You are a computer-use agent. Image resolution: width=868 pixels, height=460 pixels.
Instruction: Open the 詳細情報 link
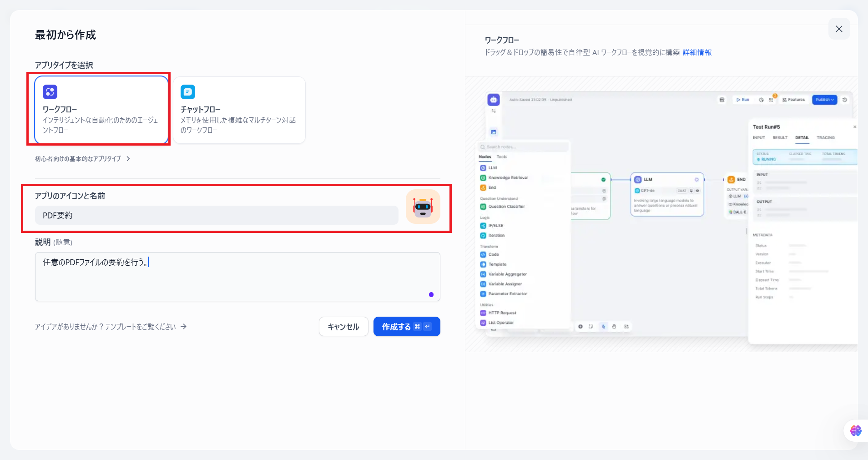[x=697, y=52]
